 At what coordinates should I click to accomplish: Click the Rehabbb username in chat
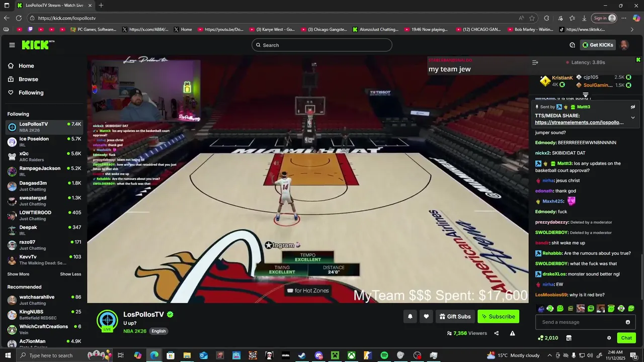(552, 253)
